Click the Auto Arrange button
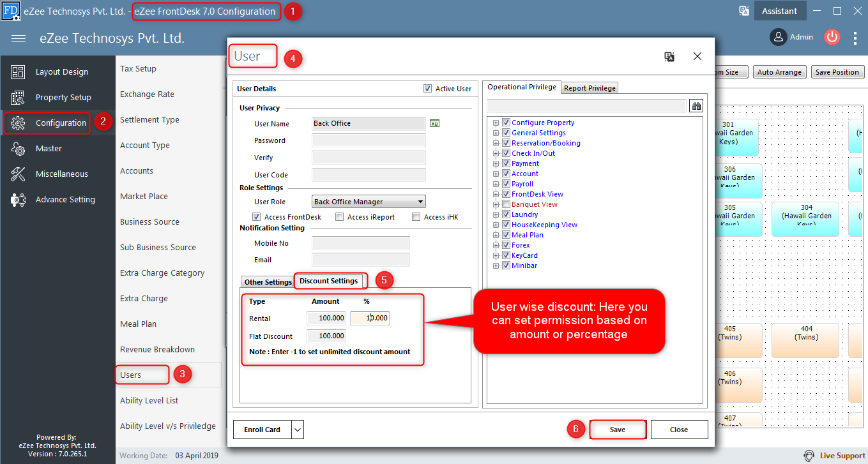 pos(779,72)
